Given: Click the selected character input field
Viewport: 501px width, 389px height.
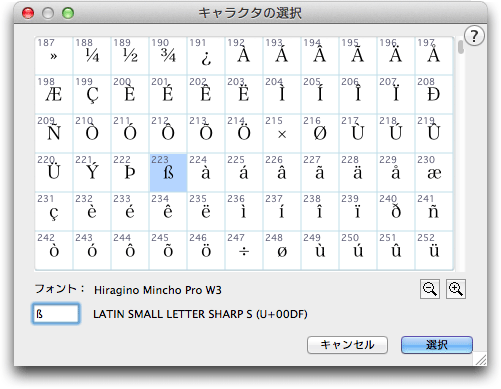Looking at the screenshot, I should 56,313.
